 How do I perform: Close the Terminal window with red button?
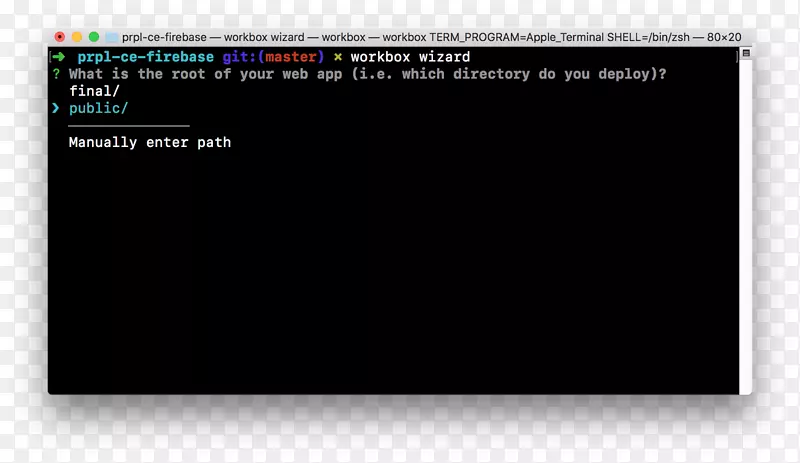click(60, 37)
